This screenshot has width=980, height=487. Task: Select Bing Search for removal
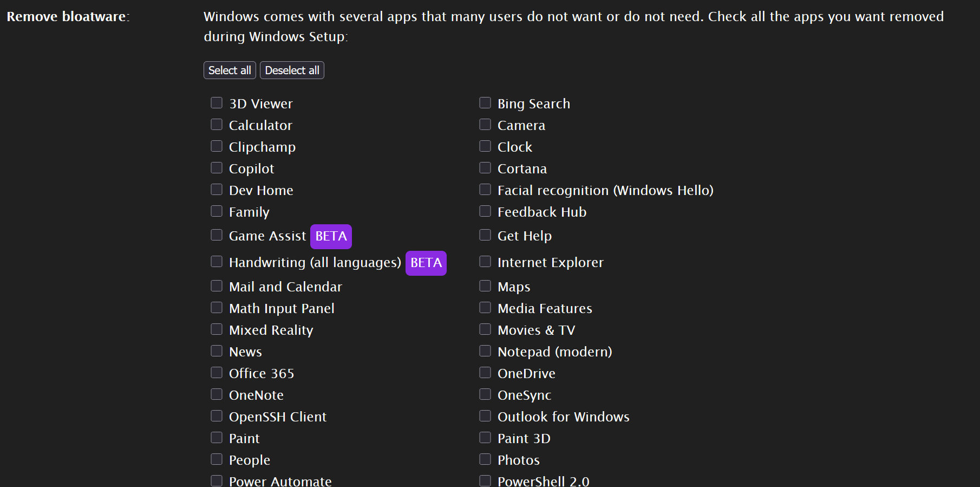coord(485,103)
